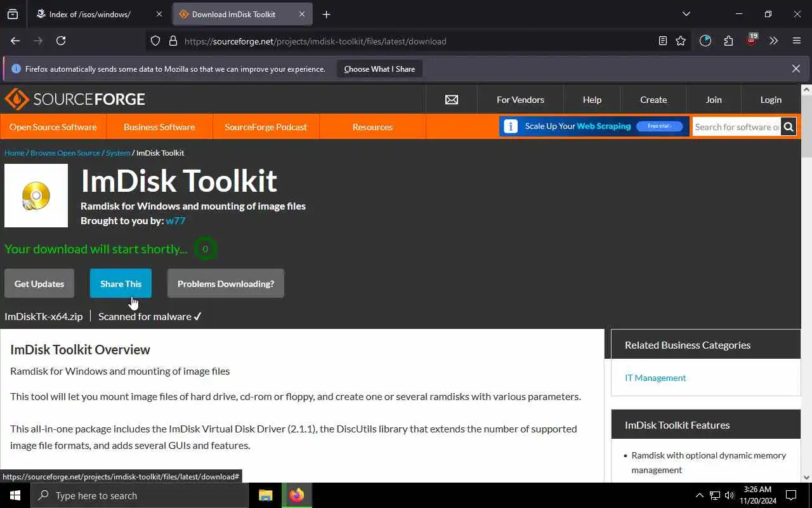Viewport: 812px width, 508px height.
Task: Follow the System breadcrumb link
Action: (118, 153)
